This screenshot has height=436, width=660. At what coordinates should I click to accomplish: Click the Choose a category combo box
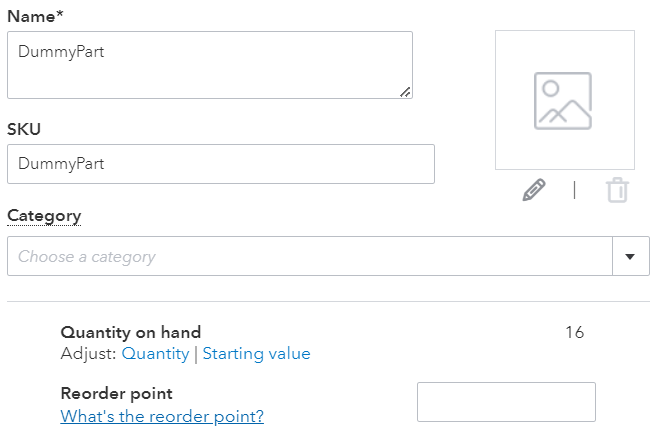[310, 256]
